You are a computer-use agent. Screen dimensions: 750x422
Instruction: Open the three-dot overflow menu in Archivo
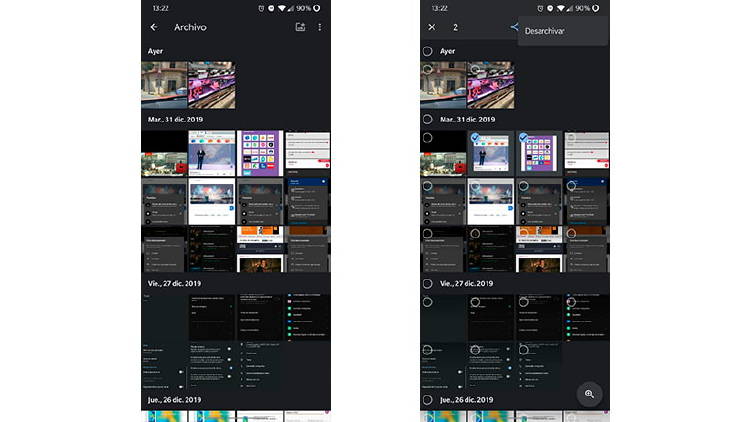point(320,27)
